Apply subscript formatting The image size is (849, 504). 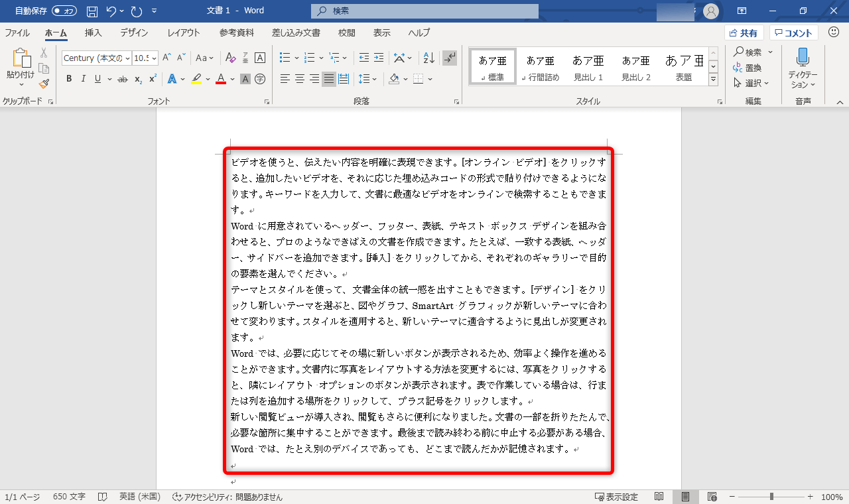click(138, 79)
